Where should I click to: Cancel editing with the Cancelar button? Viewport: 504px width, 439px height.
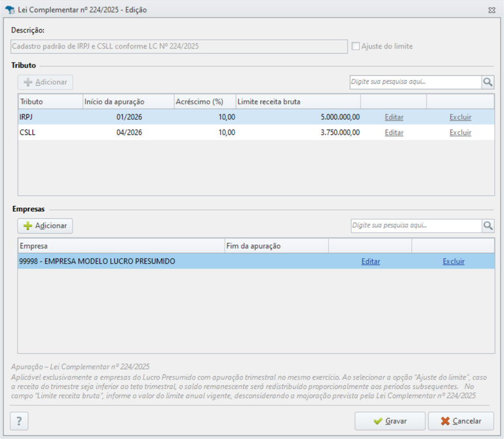point(461,421)
